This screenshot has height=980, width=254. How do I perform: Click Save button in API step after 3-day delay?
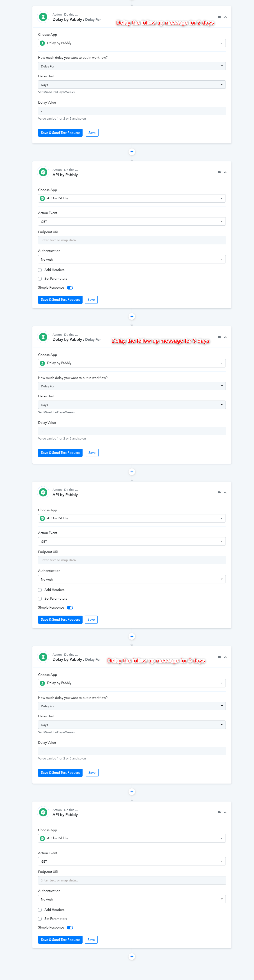tap(91, 620)
